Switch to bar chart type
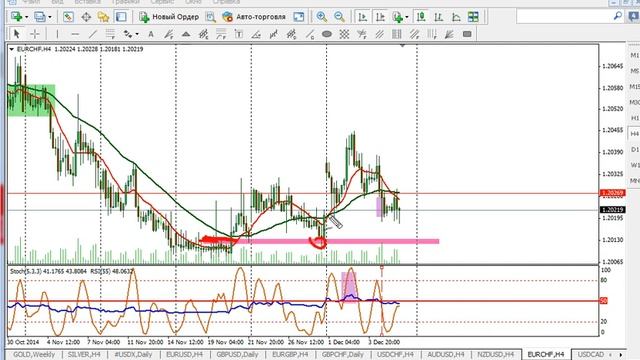This screenshot has width=640, height=360. [x=438, y=17]
